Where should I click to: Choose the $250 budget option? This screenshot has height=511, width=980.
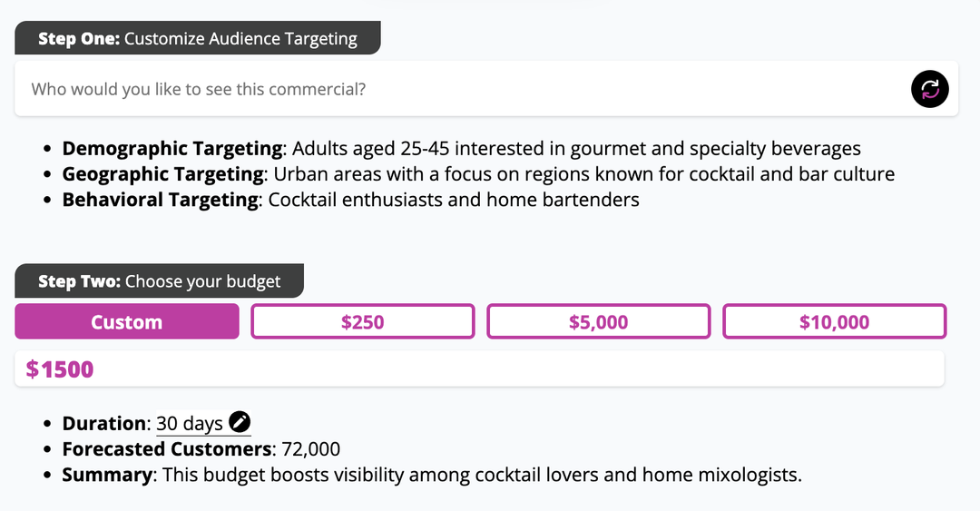362,321
